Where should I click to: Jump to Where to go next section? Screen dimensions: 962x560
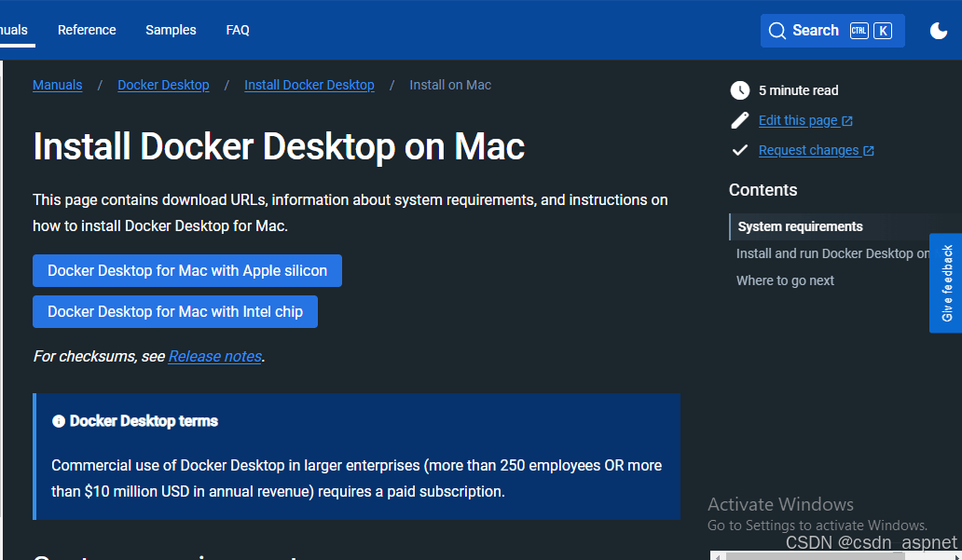[x=785, y=280]
